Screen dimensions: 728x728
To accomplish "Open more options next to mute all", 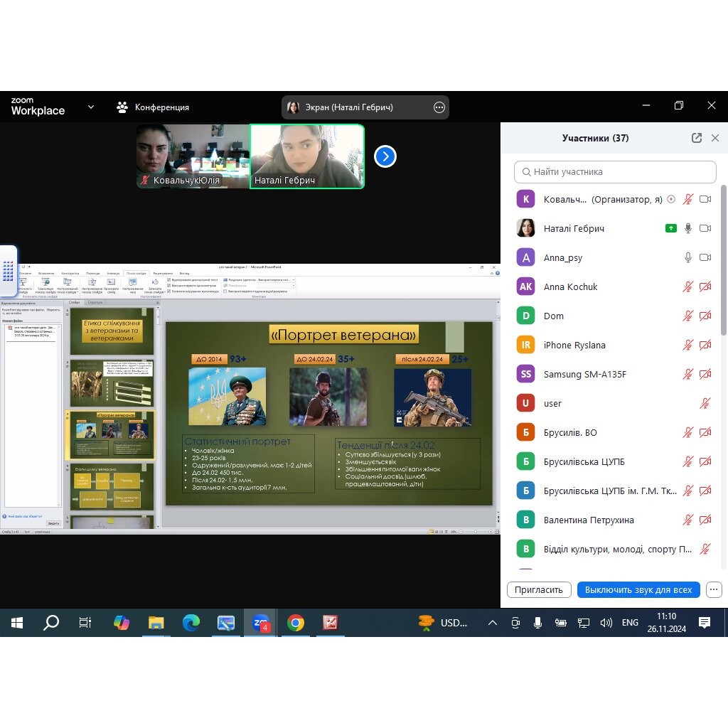I will click(714, 589).
